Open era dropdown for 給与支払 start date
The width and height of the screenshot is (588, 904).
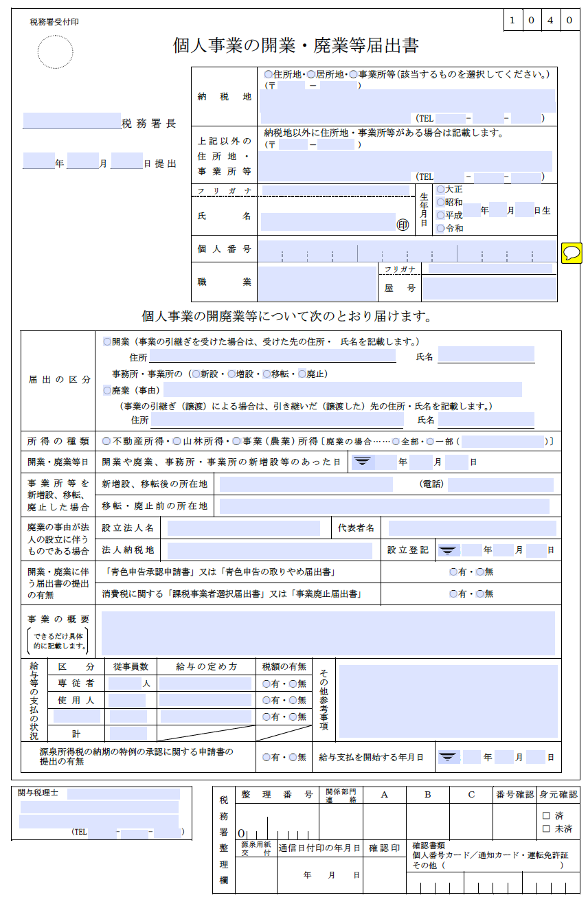point(448,757)
